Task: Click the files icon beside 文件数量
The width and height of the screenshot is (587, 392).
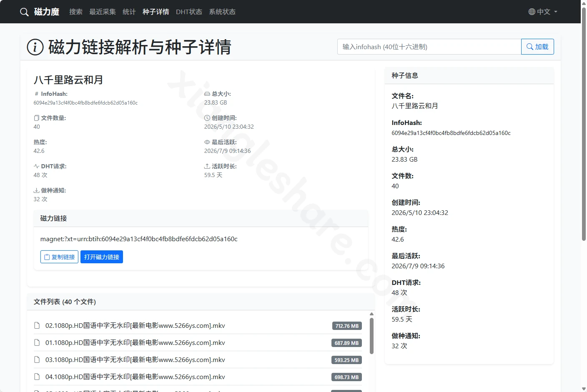Action: pos(37,118)
